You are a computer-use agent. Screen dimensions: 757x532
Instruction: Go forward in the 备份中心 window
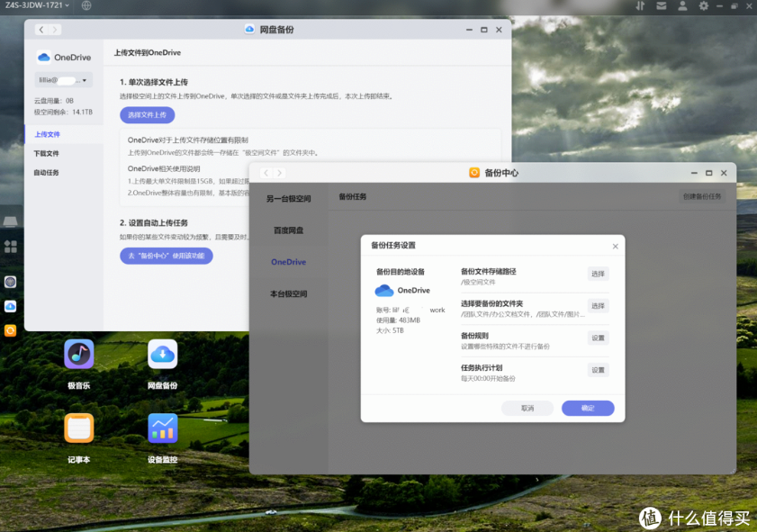click(x=280, y=173)
